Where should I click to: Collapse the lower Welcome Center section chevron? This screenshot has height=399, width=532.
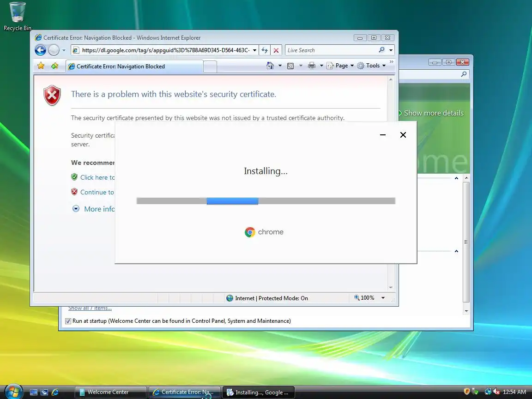(456, 251)
